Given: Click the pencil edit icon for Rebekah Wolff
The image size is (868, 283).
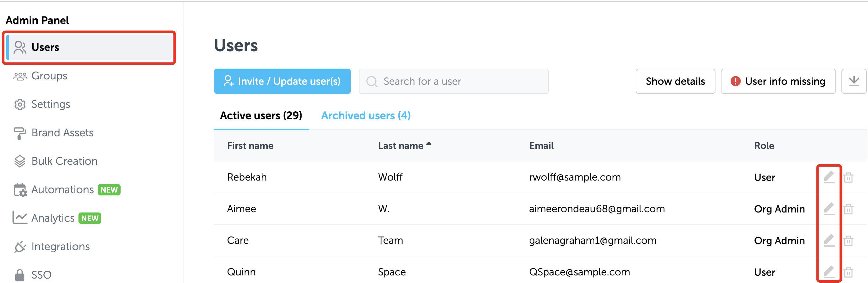Looking at the screenshot, I should pos(829,177).
